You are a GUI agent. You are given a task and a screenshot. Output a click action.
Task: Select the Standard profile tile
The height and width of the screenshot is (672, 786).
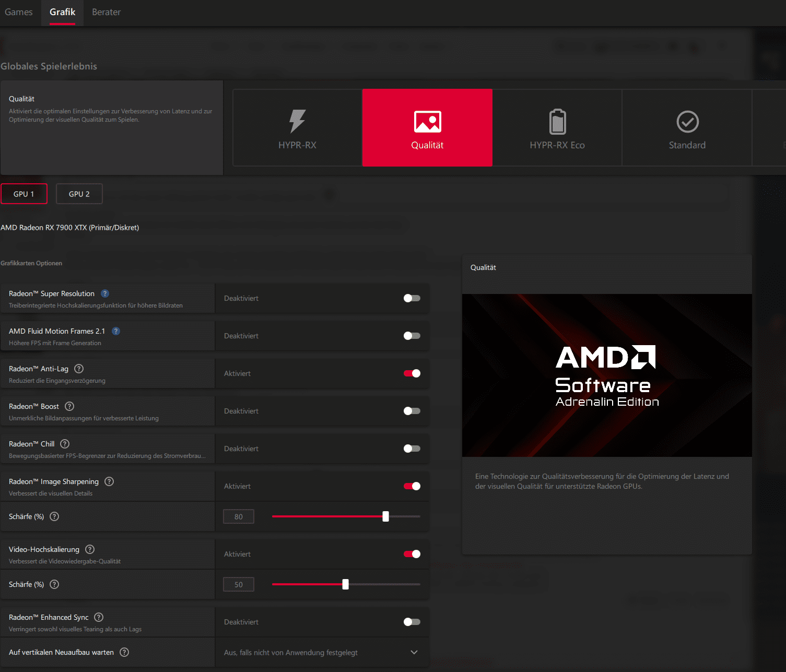(x=687, y=127)
